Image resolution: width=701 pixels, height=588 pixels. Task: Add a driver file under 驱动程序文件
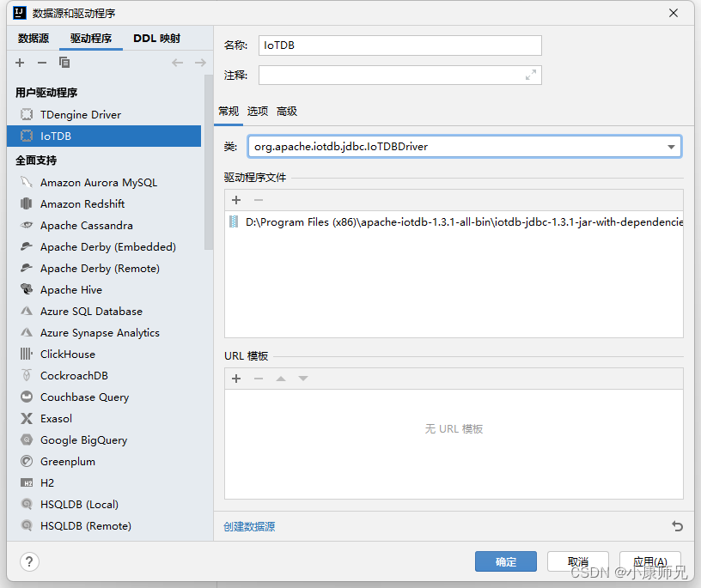click(235, 200)
